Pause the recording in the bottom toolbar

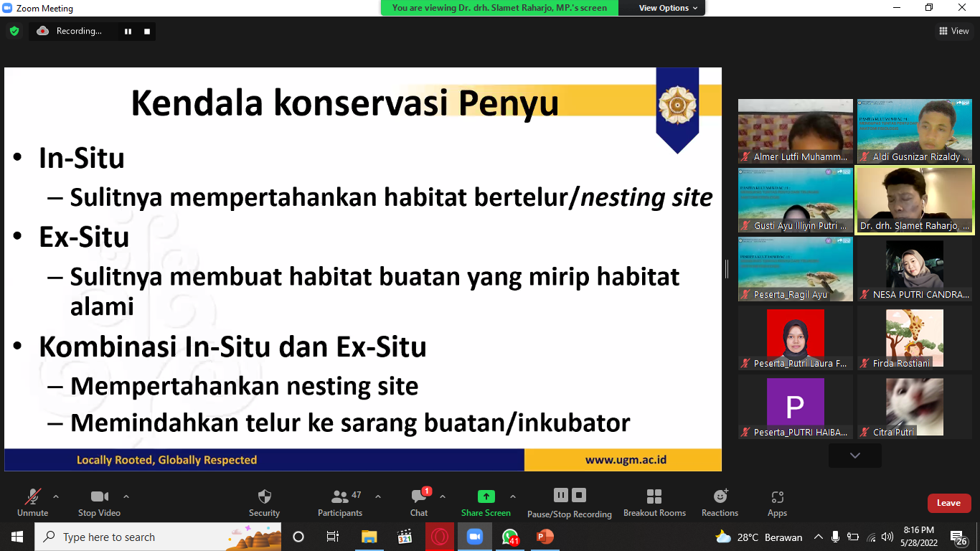pyautogui.click(x=561, y=495)
